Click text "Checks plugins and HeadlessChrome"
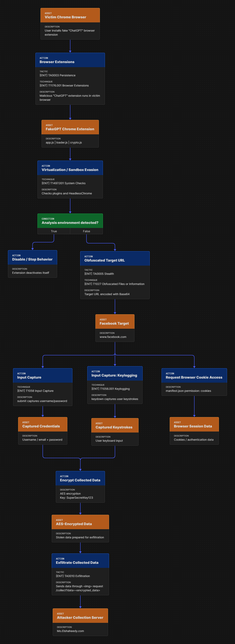The image size is (235, 644). pos(67,194)
